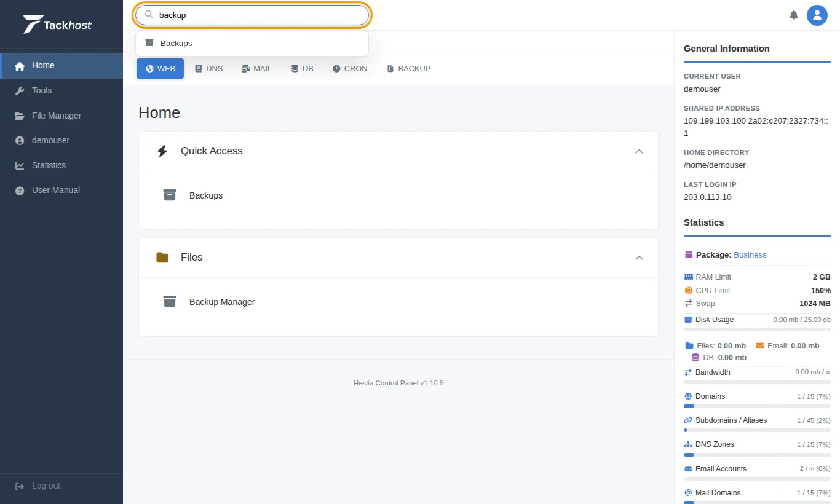Click the search magnifier icon
This screenshot has width=840, height=504.
[x=149, y=15]
